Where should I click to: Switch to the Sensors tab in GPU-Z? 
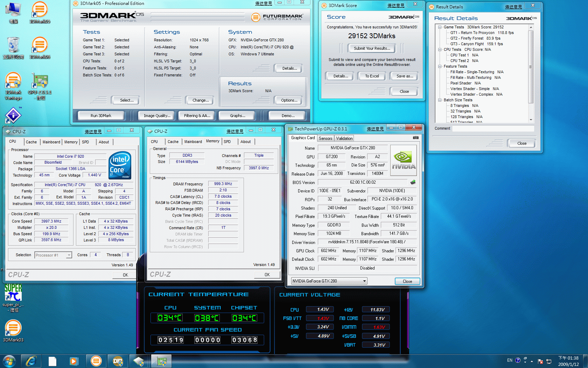point(325,138)
